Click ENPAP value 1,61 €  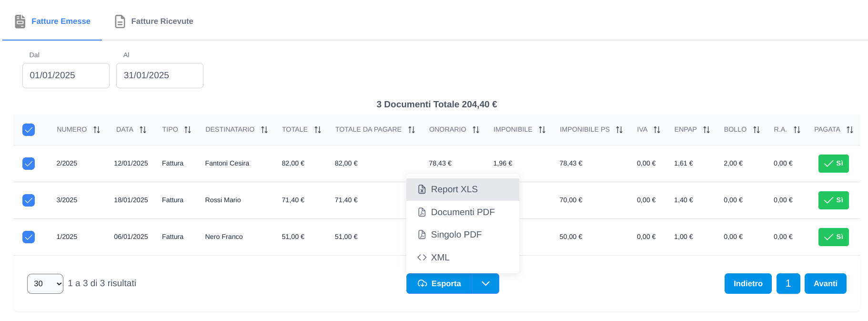click(x=684, y=163)
